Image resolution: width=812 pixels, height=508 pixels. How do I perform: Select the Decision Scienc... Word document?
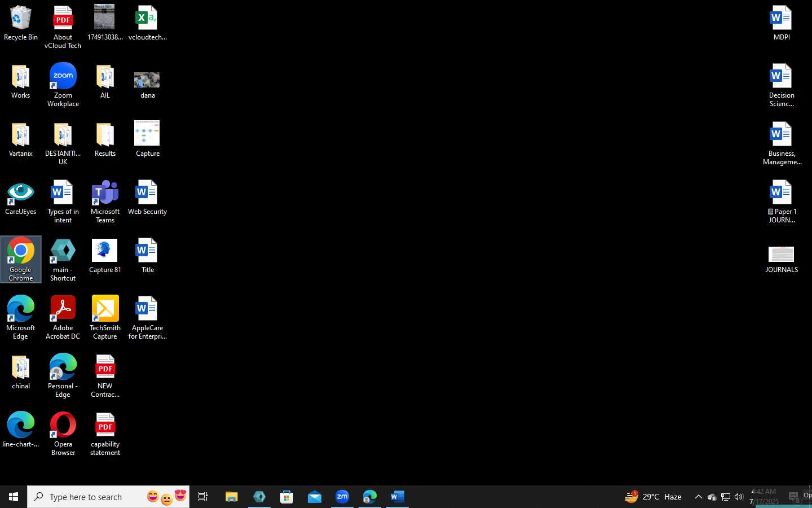(x=782, y=86)
